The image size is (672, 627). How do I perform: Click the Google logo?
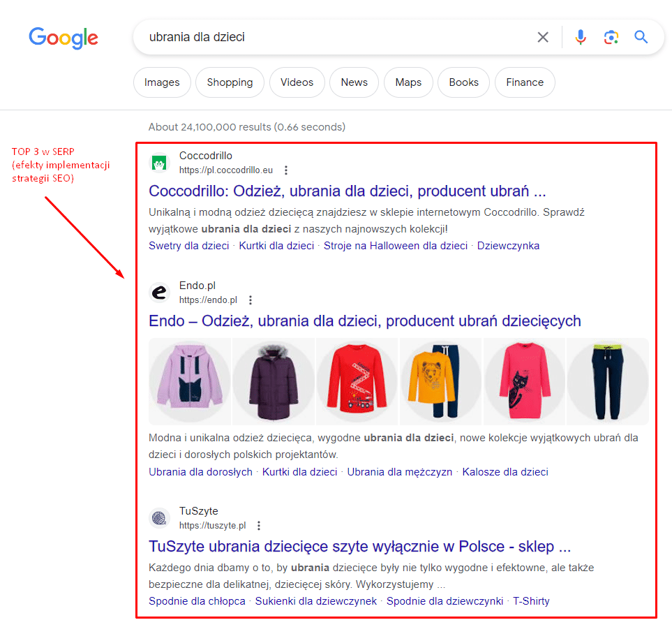pyautogui.click(x=64, y=38)
